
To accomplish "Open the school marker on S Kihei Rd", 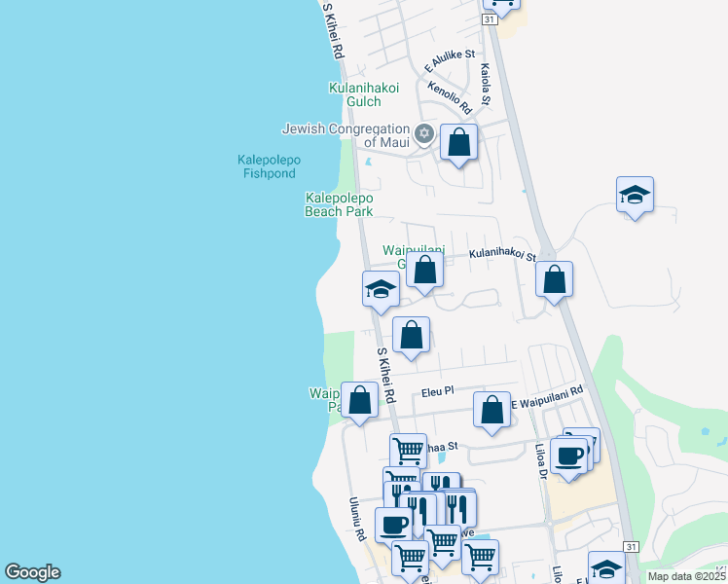I will point(381,292).
